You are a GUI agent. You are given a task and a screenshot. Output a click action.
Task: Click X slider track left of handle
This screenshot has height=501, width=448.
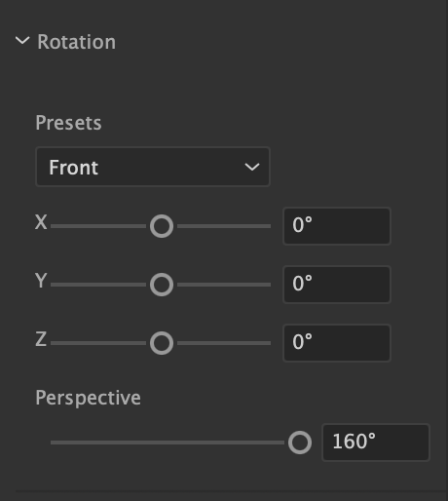point(98,226)
